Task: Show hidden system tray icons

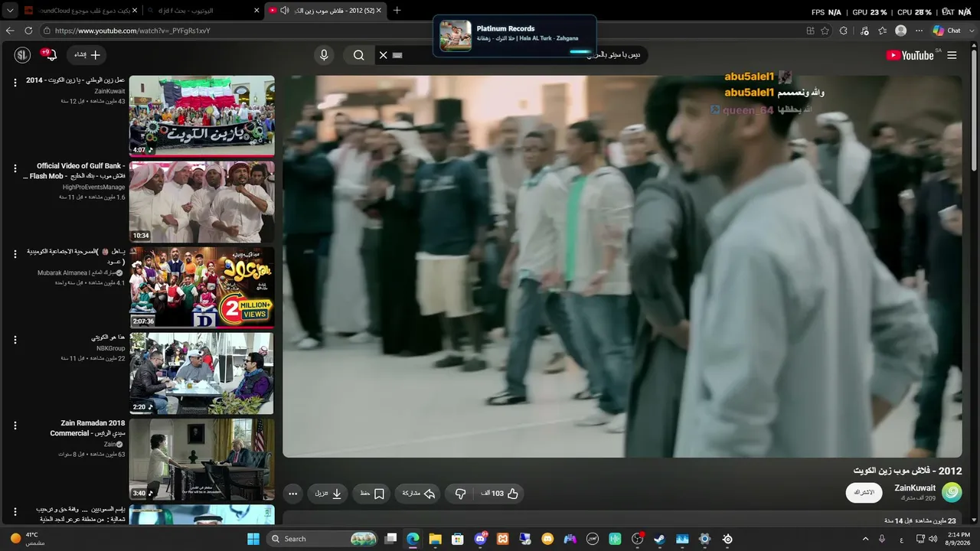Action: 866,539
